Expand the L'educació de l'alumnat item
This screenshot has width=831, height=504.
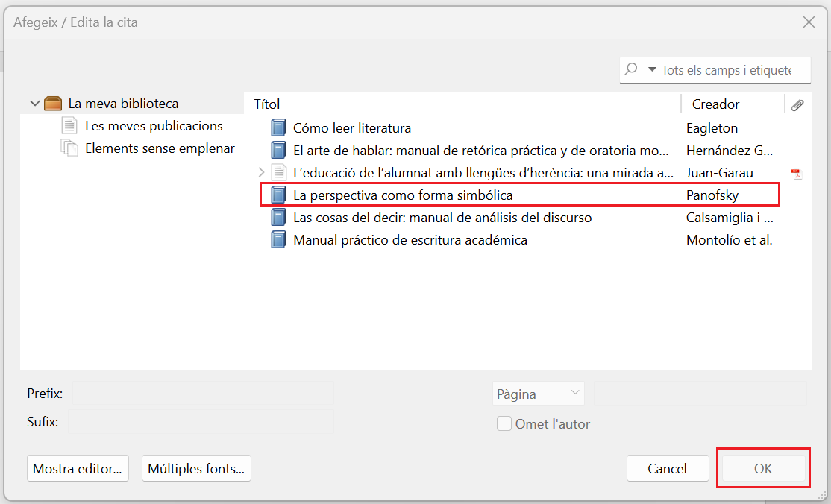pos(261,172)
